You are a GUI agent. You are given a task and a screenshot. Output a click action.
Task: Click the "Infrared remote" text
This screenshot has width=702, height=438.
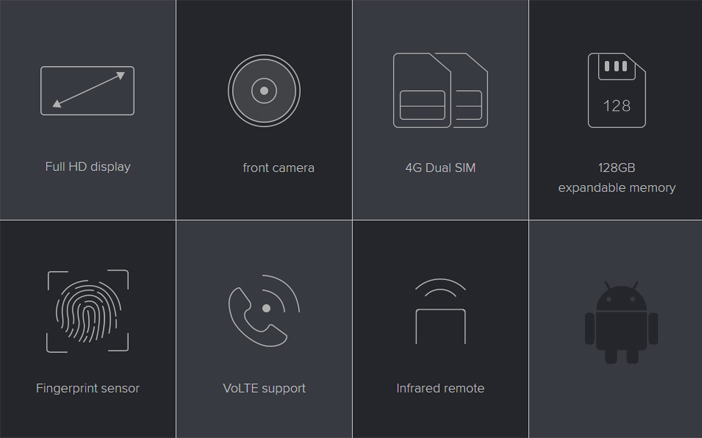pyautogui.click(x=440, y=388)
